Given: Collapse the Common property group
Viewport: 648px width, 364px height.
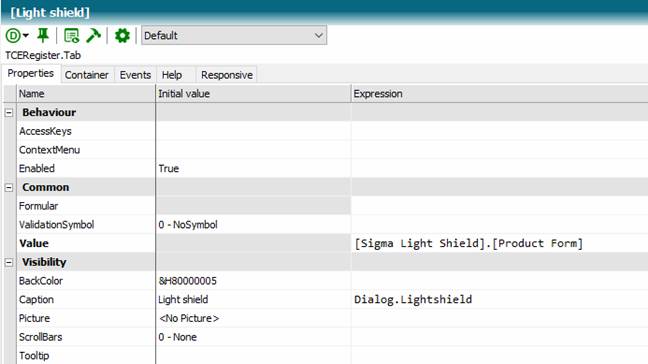Looking at the screenshot, I should 9,188.
